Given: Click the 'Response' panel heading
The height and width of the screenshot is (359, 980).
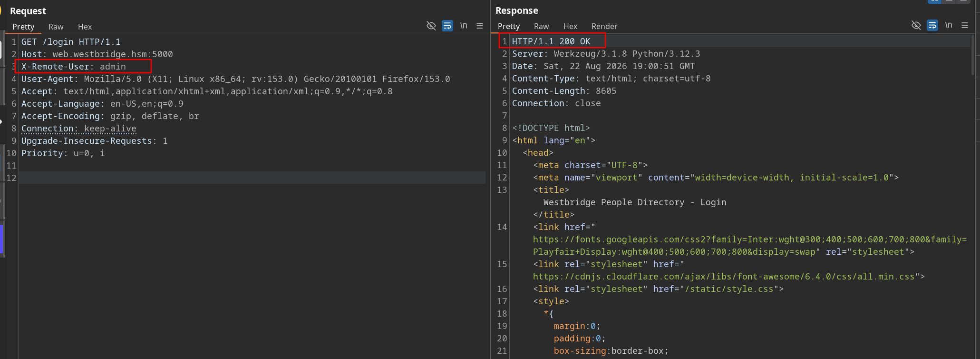Looking at the screenshot, I should pos(517,10).
